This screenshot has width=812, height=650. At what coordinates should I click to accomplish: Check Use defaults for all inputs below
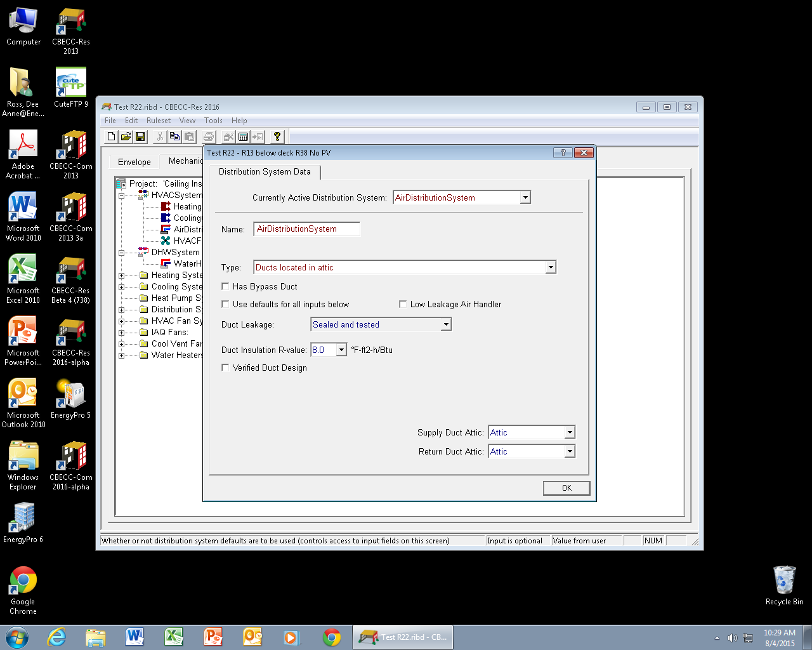(x=225, y=305)
